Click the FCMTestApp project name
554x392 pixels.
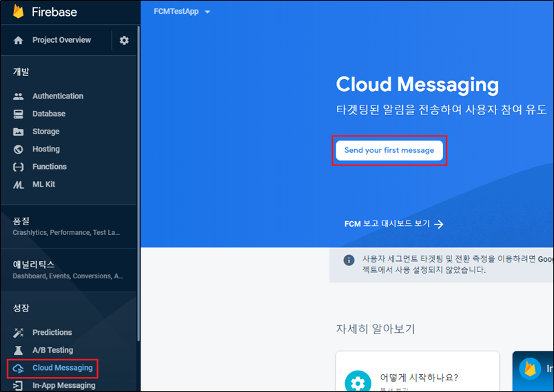[x=176, y=12]
